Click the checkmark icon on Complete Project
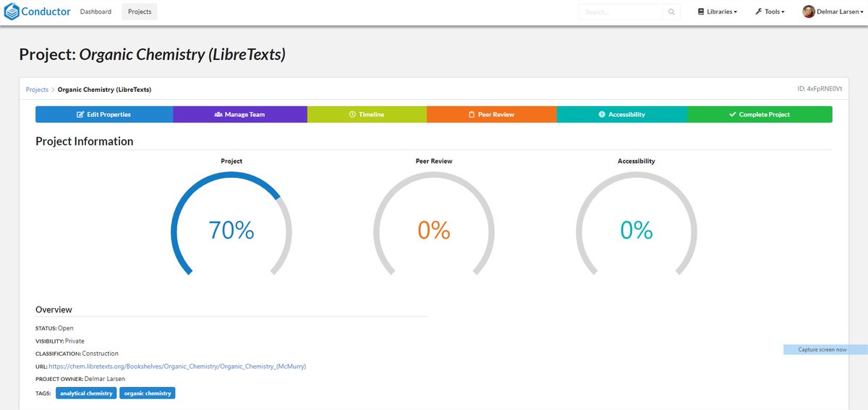 (x=733, y=114)
